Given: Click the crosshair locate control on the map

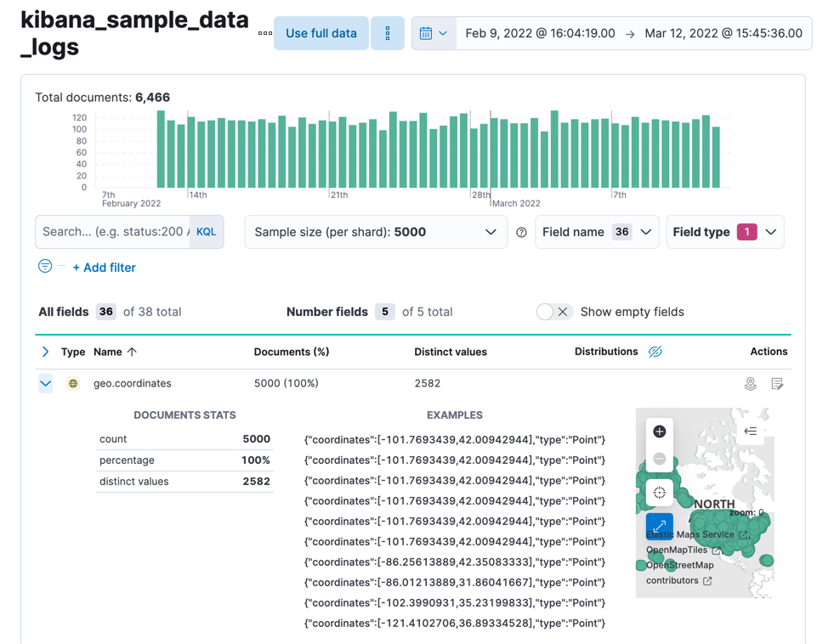Looking at the screenshot, I should [x=659, y=492].
